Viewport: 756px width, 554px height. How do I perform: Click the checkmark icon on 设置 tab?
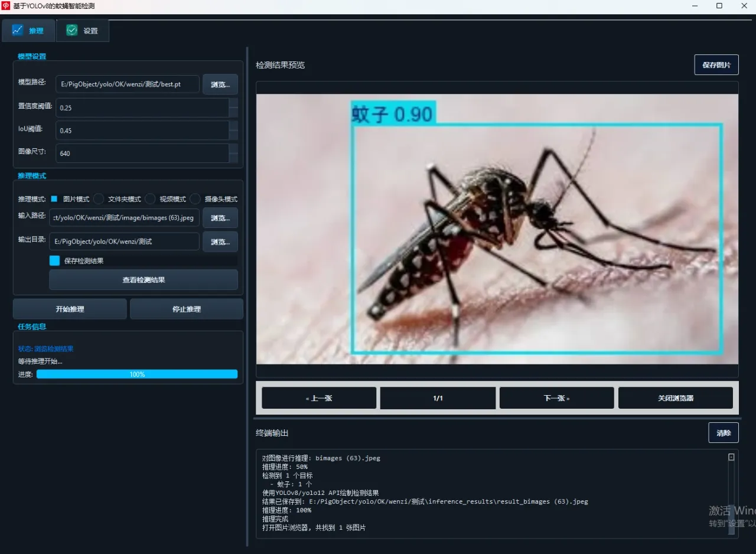(x=71, y=30)
